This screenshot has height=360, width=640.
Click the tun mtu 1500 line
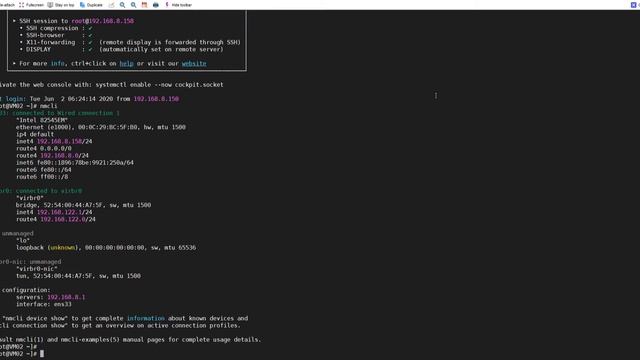tap(78, 276)
